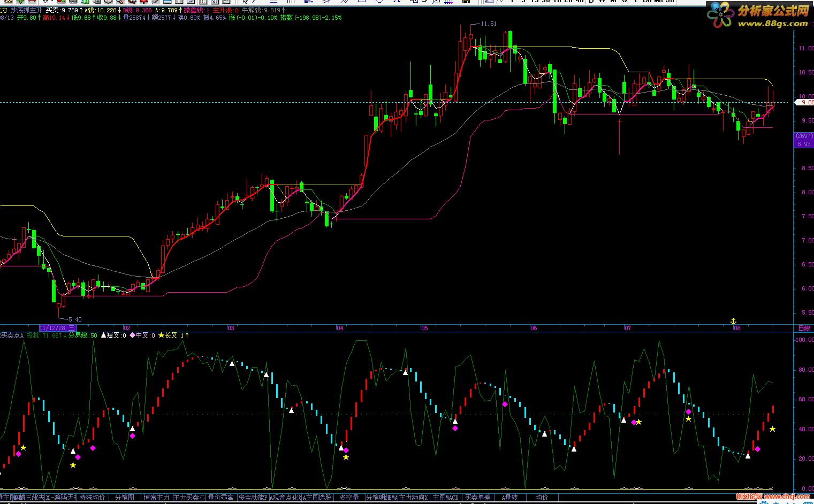Viewport: 814px width, 504px height.
Task: Click the 买卖:9.789 value in header
Action: pos(64,10)
